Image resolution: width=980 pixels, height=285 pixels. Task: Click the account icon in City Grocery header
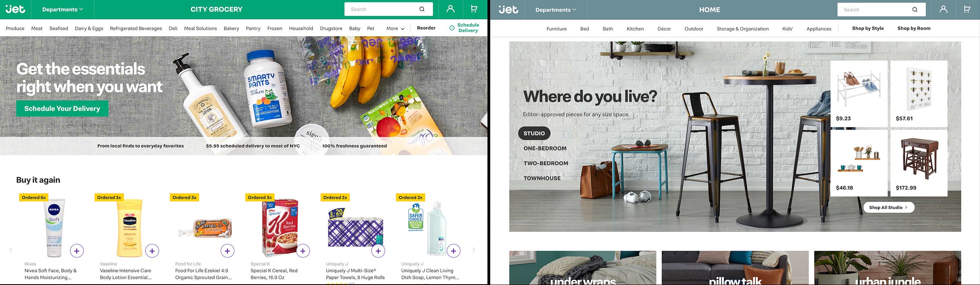tap(450, 9)
